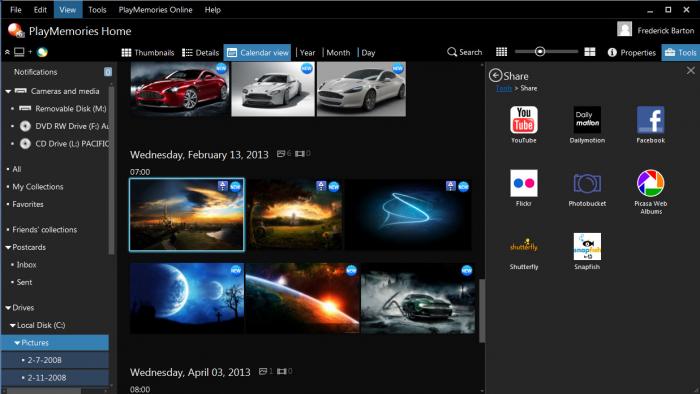The image size is (700, 394).
Task: Collapse the sidebar with double chevron
Action: [8, 52]
